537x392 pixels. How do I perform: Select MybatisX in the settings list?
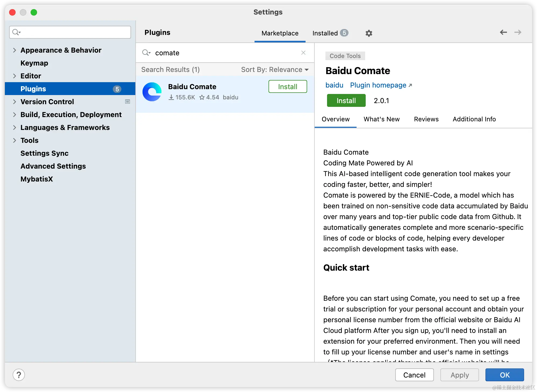click(37, 179)
